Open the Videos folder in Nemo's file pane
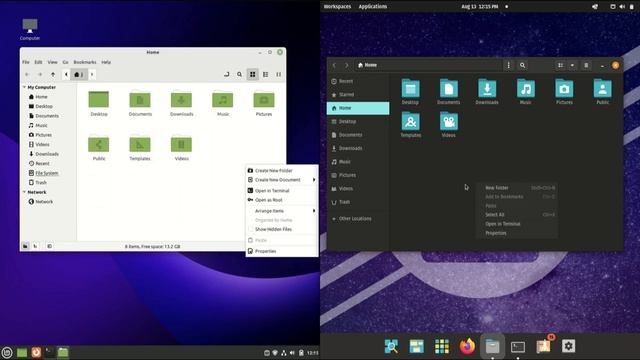640x360 pixels. (x=182, y=148)
